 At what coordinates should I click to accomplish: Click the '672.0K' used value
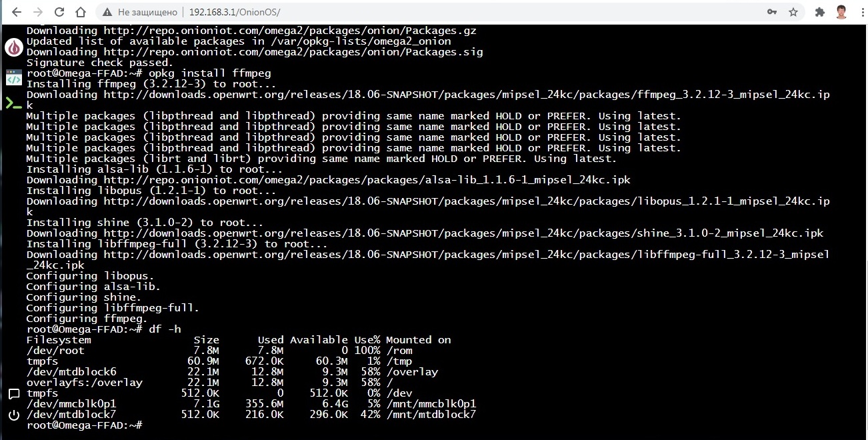coord(265,361)
